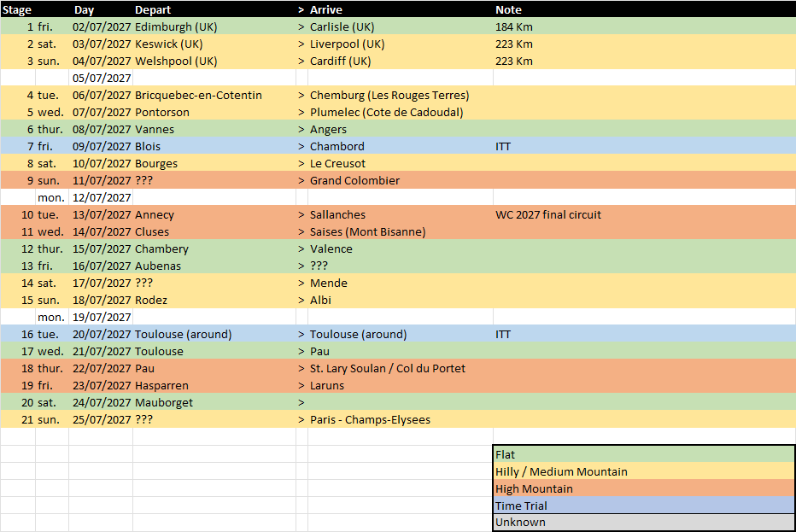The width and height of the screenshot is (796, 532).
Task: Click the Annecy depart cell
Action: click(214, 214)
